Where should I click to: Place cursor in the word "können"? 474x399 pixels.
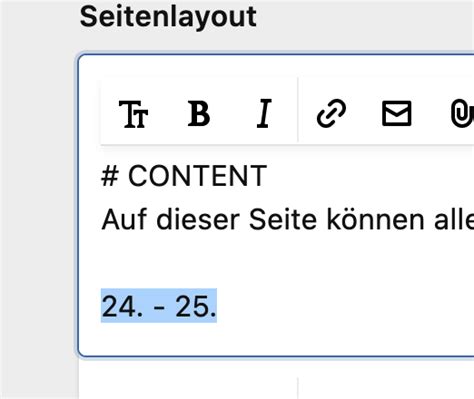coord(375,220)
